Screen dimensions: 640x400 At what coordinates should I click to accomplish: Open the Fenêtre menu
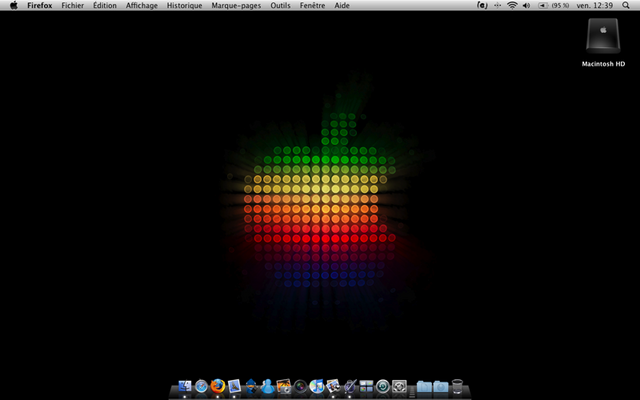pyautogui.click(x=312, y=5)
